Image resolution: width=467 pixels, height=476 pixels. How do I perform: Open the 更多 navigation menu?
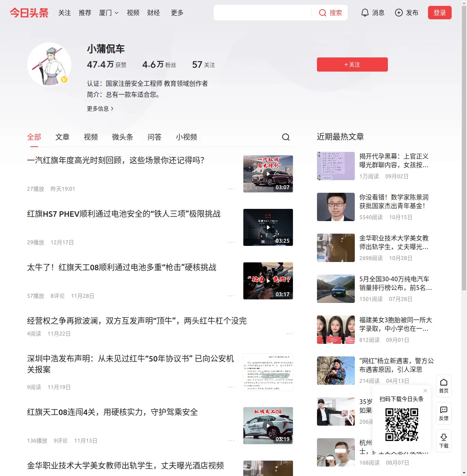[177, 13]
